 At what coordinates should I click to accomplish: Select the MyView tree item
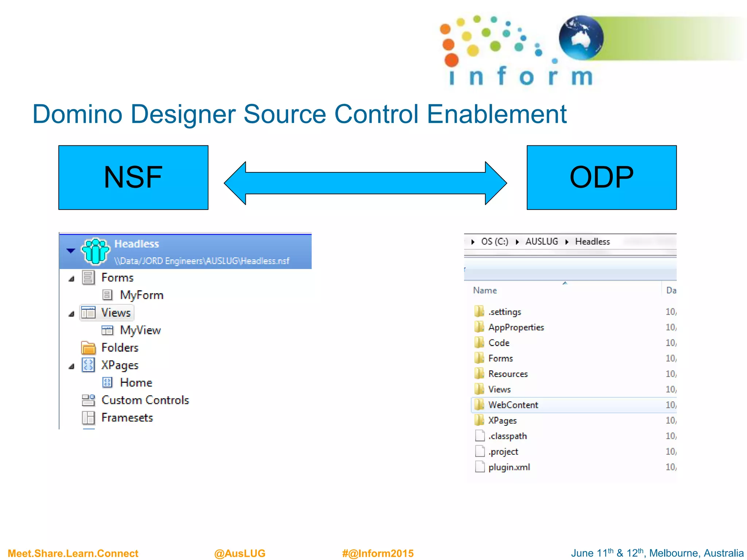[140, 330]
